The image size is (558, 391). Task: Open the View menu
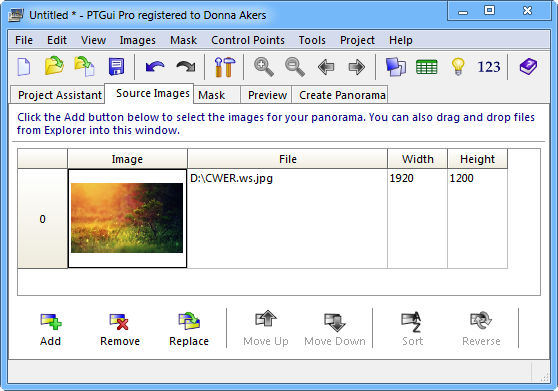coord(93,40)
